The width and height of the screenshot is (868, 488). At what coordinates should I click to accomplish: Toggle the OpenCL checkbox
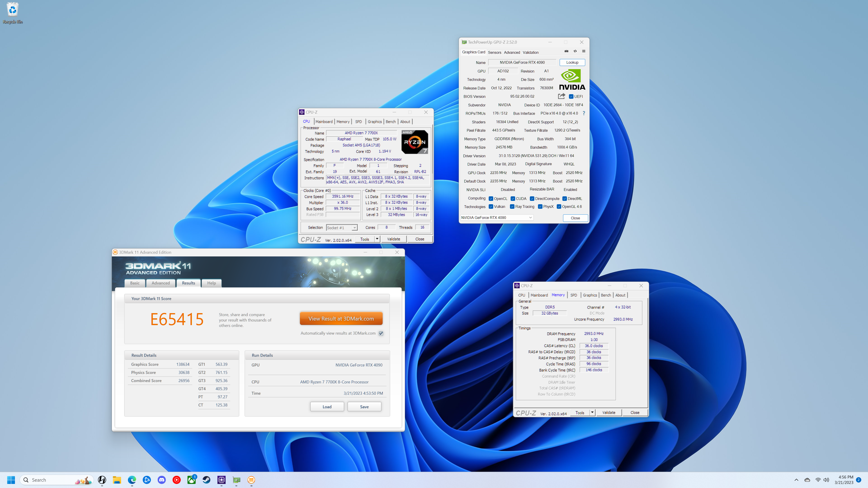pos(491,198)
